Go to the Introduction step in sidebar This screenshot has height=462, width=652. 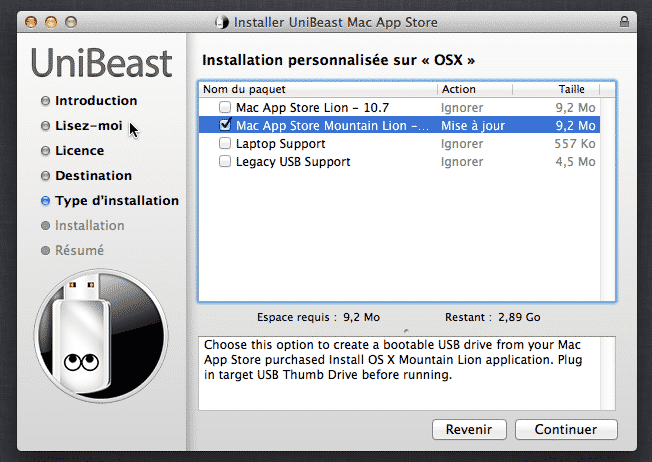(96, 101)
